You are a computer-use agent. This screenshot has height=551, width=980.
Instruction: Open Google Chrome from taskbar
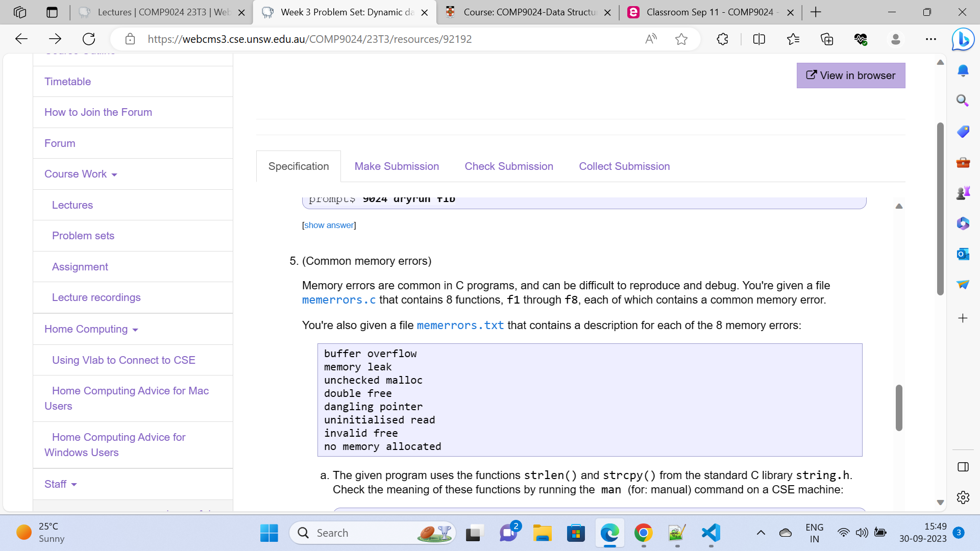click(x=643, y=533)
